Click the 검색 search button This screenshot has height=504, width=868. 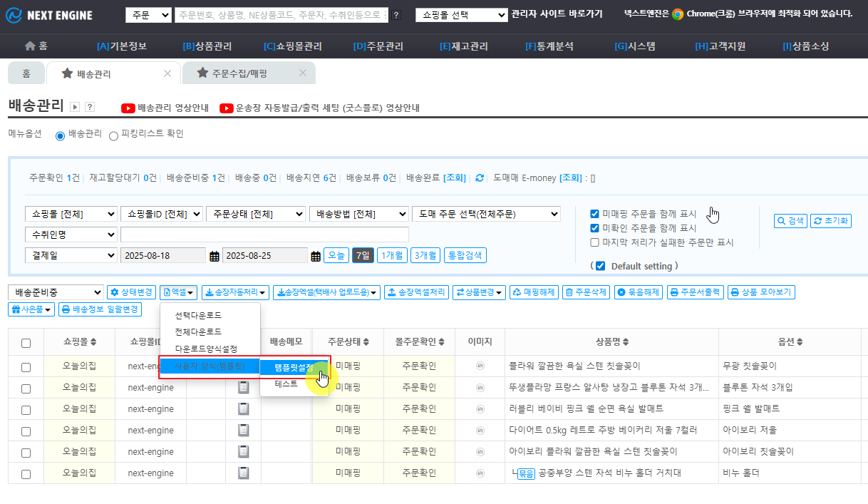(x=790, y=221)
